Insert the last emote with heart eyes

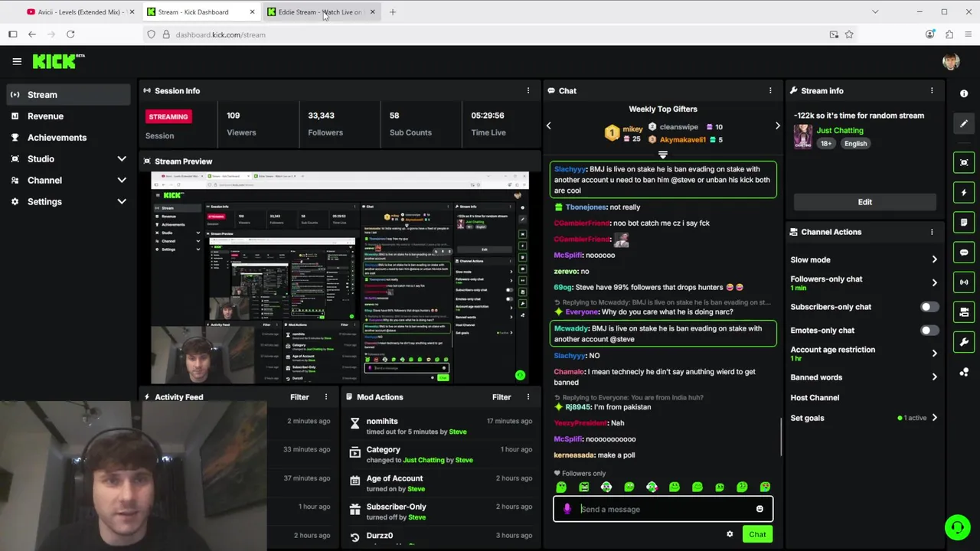(x=765, y=487)
